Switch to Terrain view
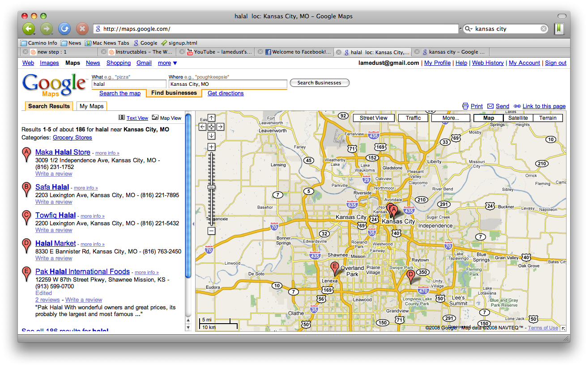The height and width of the screenshot is (367, 588). 548,118
